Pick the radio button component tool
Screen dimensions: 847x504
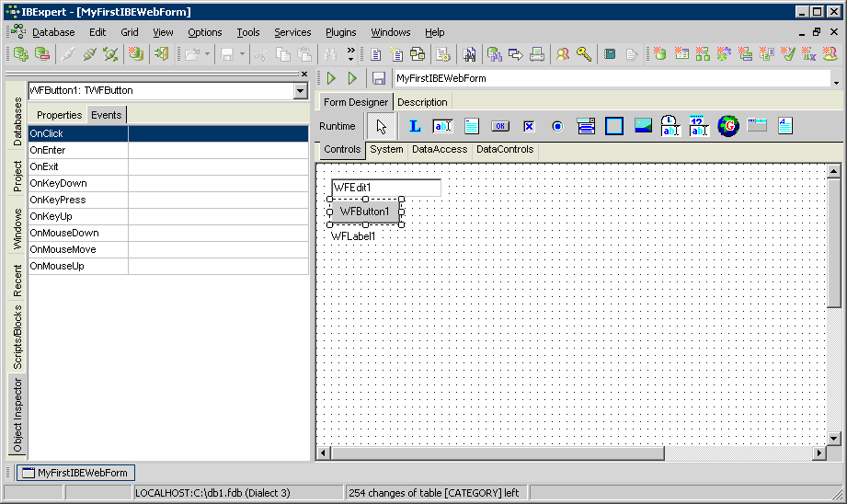(x=557, y=126)
